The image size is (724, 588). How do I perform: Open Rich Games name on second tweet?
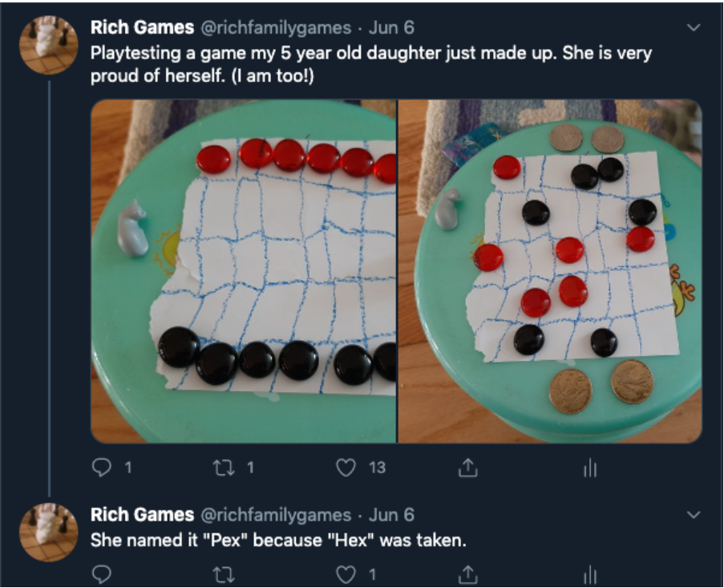point(142,514)
